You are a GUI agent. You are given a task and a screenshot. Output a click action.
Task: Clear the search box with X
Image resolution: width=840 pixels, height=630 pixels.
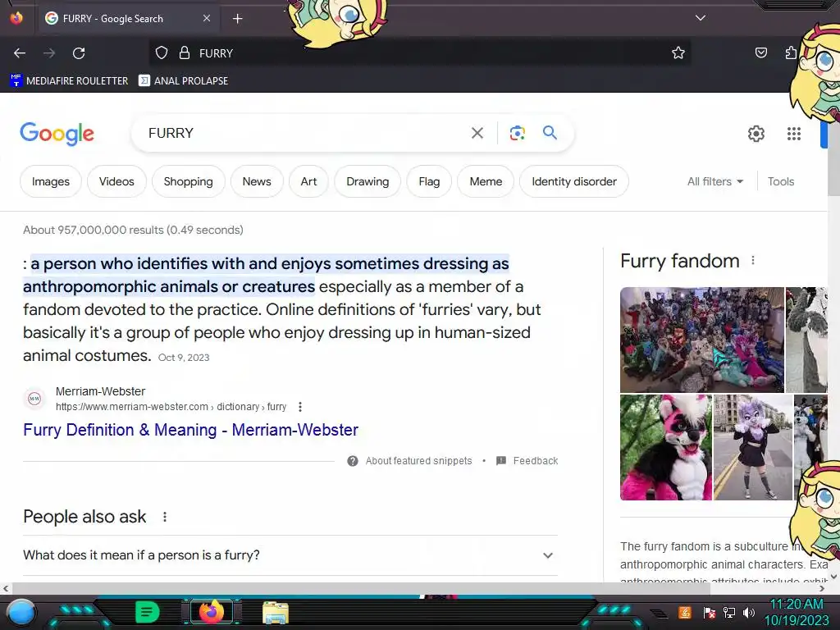(477, 133)
